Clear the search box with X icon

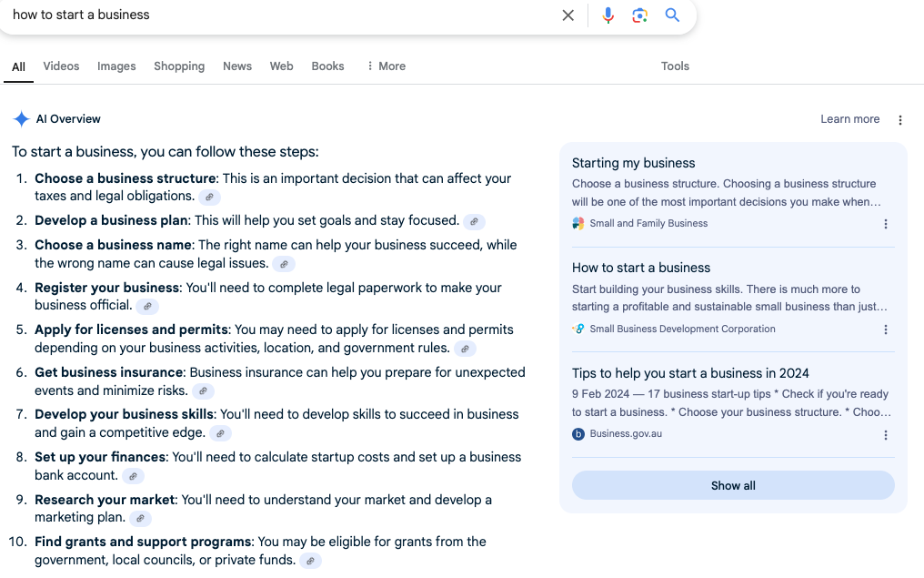tap(568, 15)
